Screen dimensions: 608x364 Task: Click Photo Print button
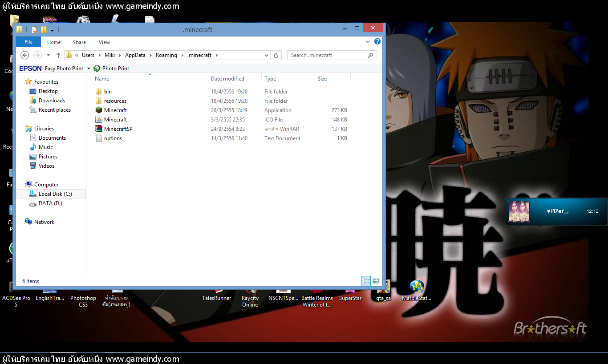111,68
